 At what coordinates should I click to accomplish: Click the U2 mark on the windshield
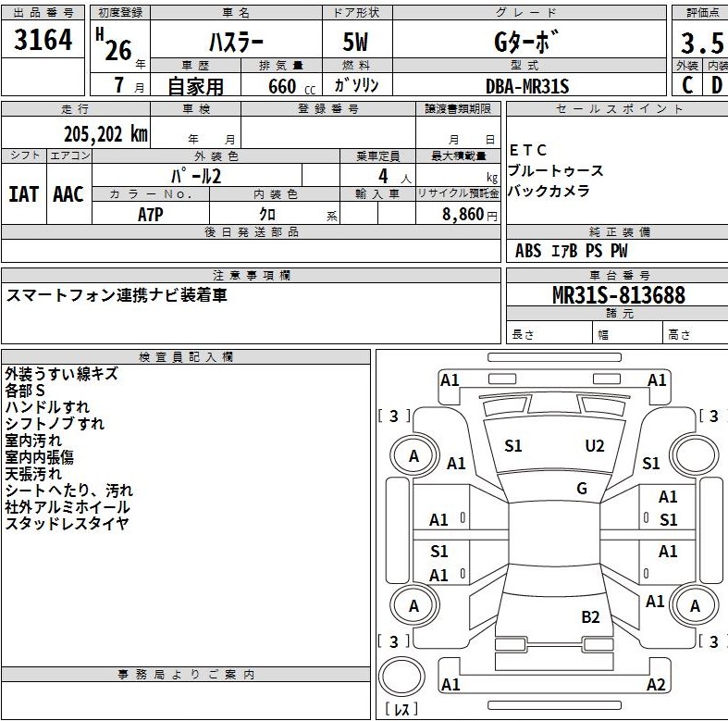[594, 445]
